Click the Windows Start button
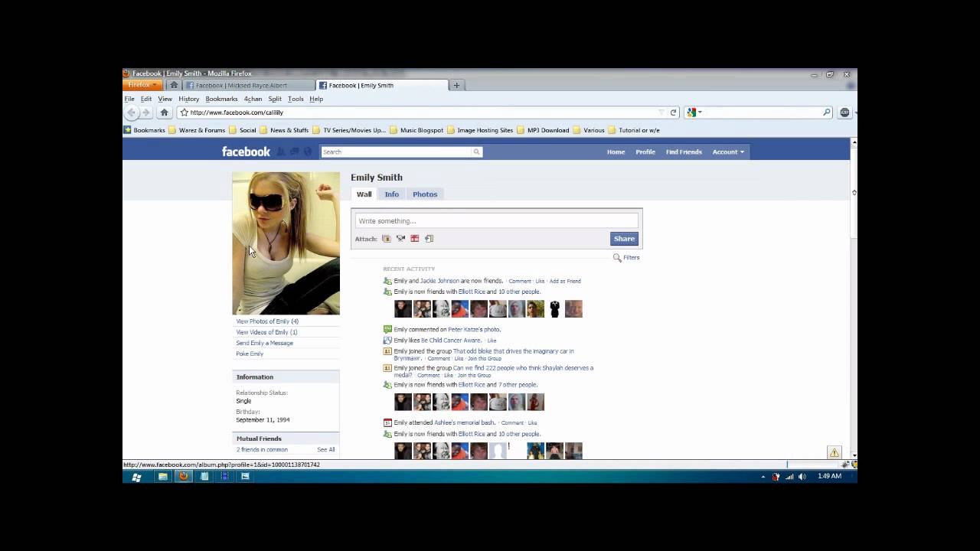980x551 pixels. pyautogui.click(x=136, y=477)
